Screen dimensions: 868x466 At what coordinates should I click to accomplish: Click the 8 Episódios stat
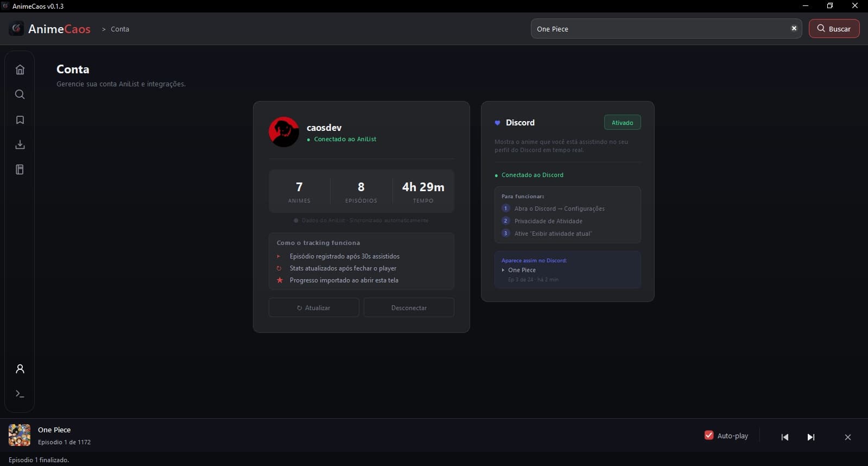(x=361, y=192)
